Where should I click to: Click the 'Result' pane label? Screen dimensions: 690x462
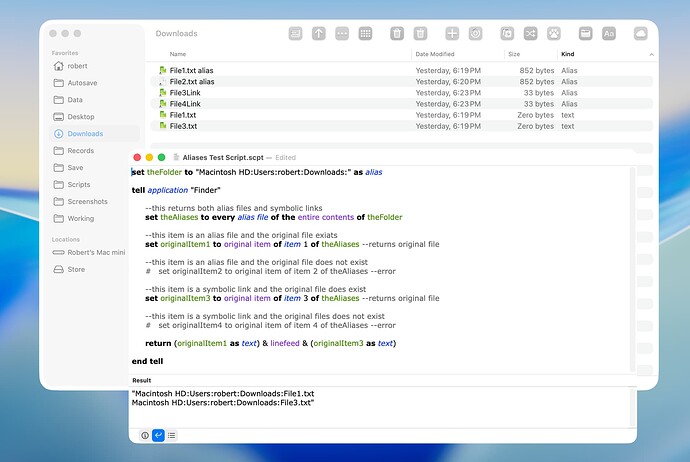(x=142, y=381)
